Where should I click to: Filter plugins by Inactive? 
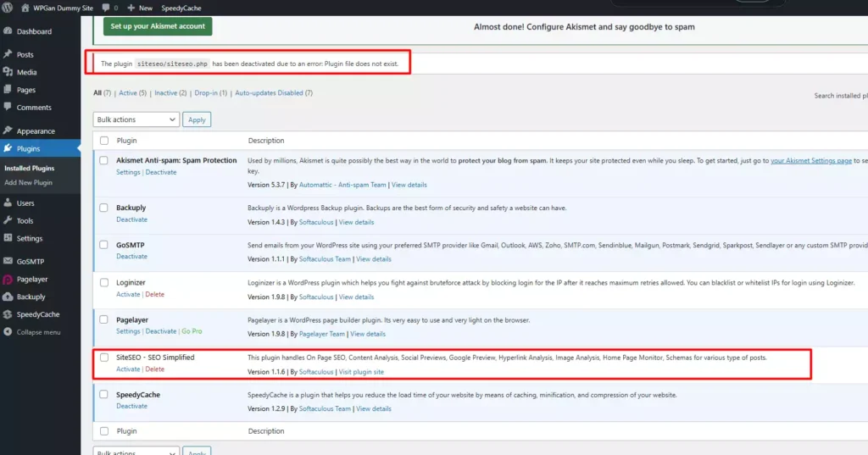[x=165, y=93]
